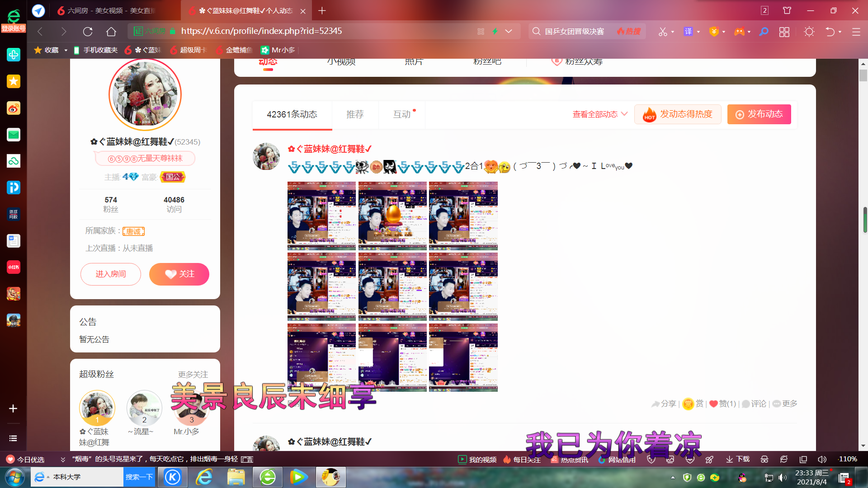This screenshot has height=488, width=868.
Task: Click the rocket accelerator status bar icon
Action: point(709,460)
